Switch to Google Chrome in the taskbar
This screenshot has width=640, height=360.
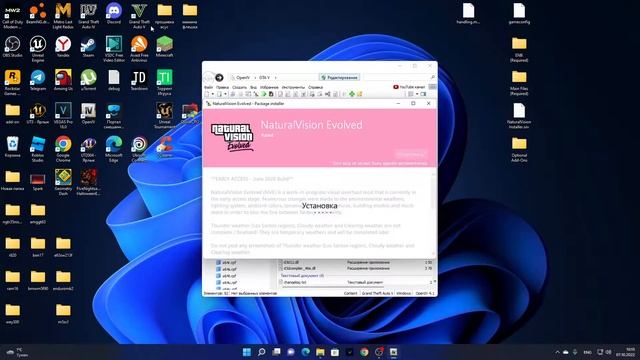point(364,352)
